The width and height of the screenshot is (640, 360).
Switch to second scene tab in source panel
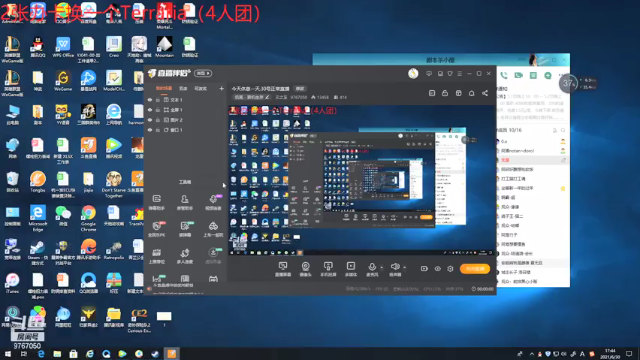pyautogui.click(x=183, y=88)
